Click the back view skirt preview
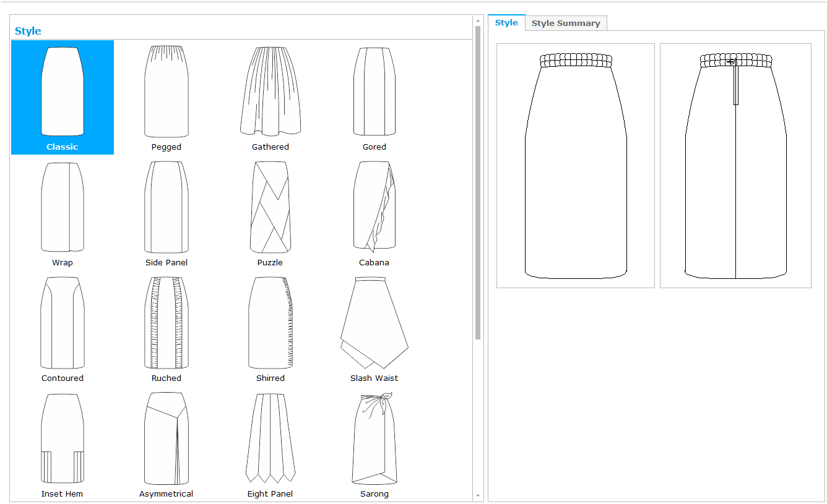827x504 pixels. click(x=735, y=166)
